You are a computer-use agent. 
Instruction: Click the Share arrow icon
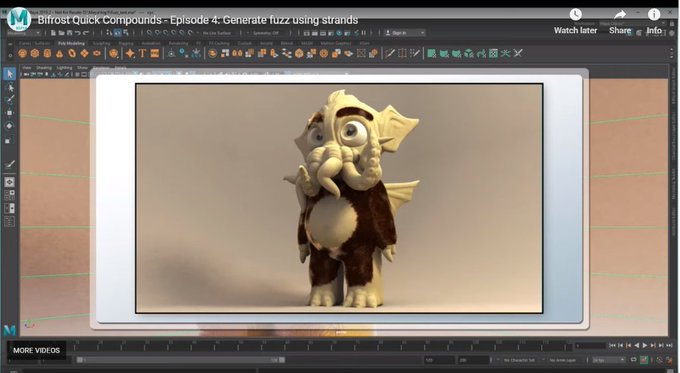point(620,15)
